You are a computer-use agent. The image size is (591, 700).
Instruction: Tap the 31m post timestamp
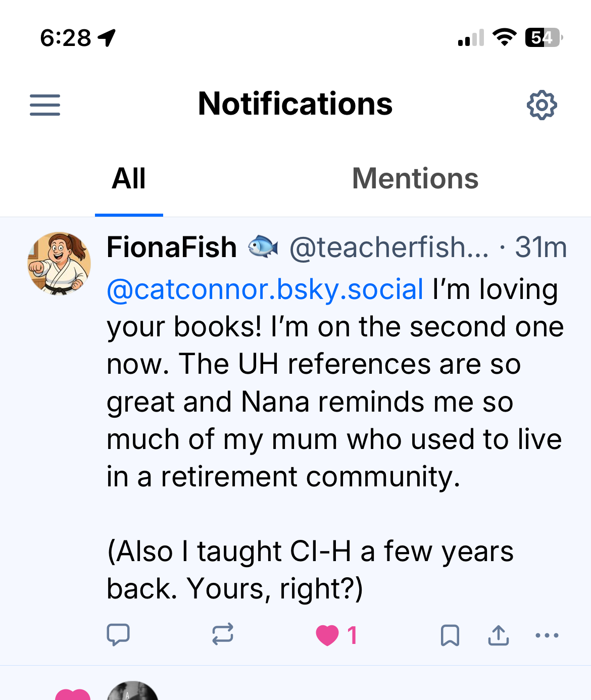540,248
